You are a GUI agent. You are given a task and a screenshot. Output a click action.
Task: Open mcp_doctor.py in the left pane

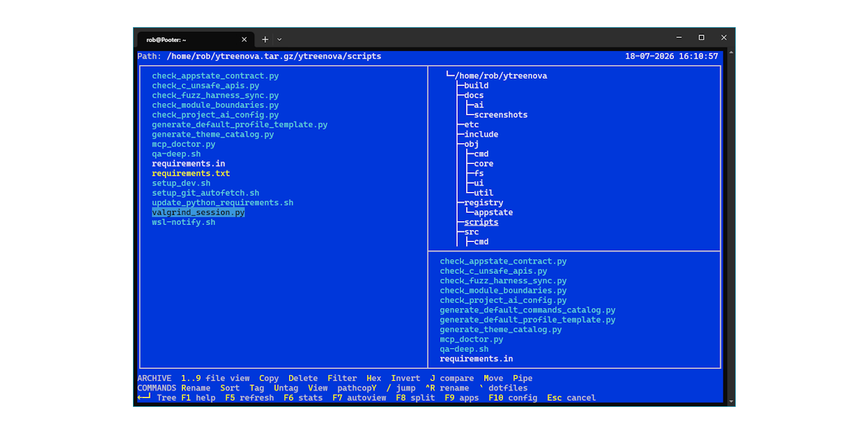(x=183, y=144)
